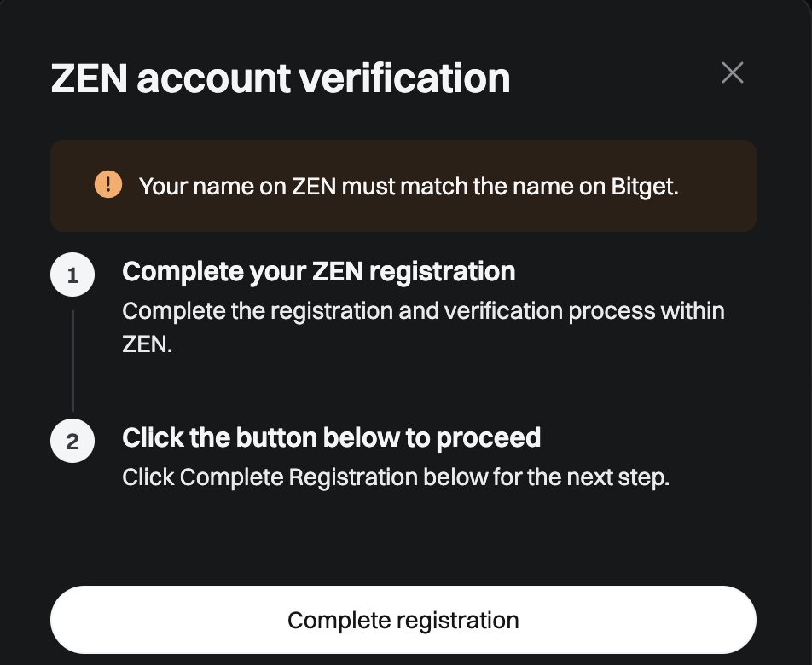The width and height of the screenshot is (812, 665).
Task: Click empty right end of the brown warning banner
Action: pos(720,186)
